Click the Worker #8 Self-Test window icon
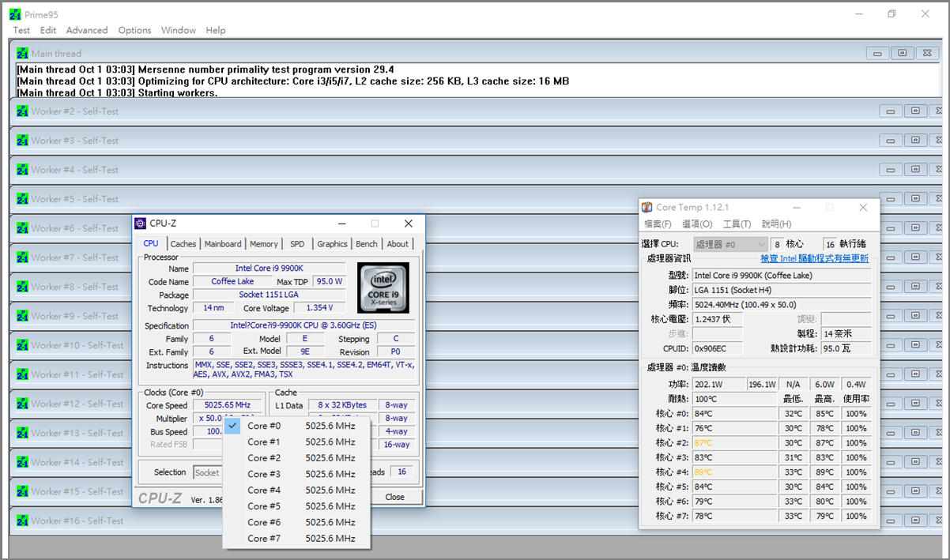The image size is (950, 560). coord(22,287)
